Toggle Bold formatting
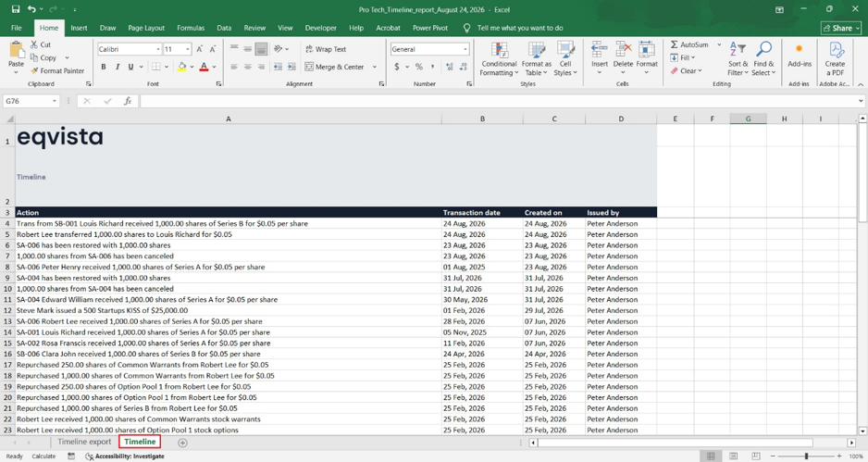868x462 pixels. (x=104, y=67)
